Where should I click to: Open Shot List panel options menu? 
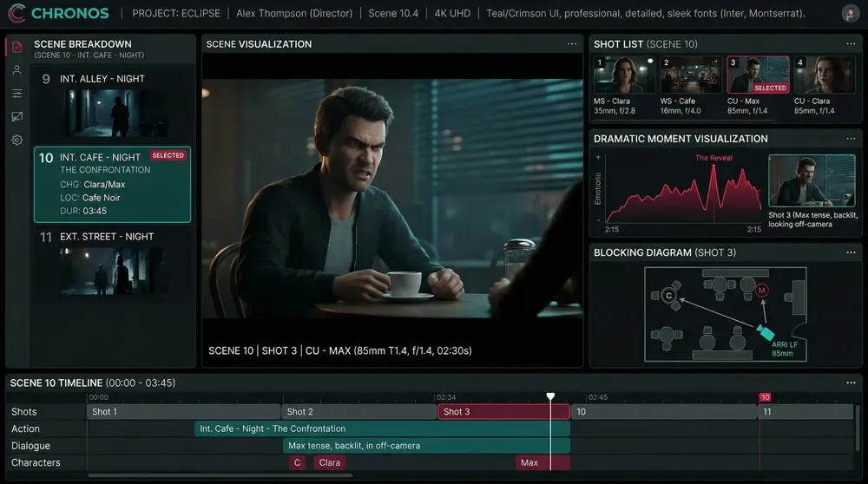[851, 43]
